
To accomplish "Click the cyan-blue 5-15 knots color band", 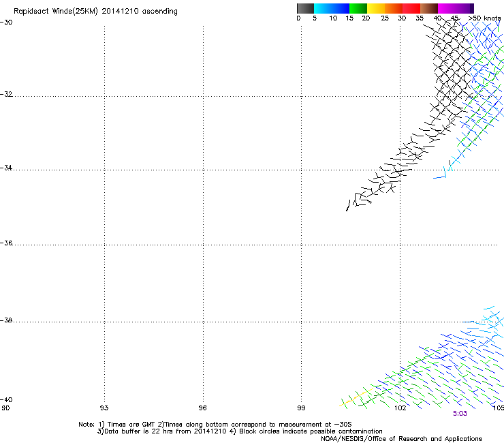I will pyautogui.click(x=332, y=8).
